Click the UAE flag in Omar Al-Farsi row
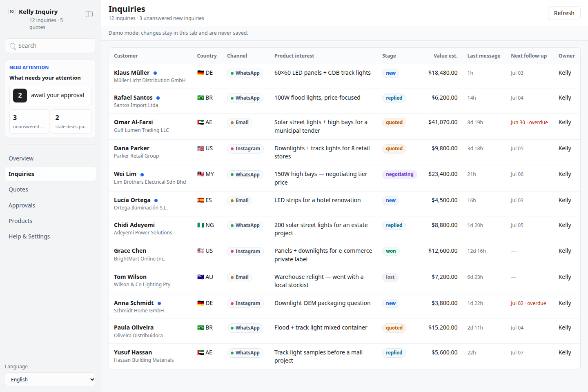Viewport: 588px width, 392px height. [x=200, y=122]
